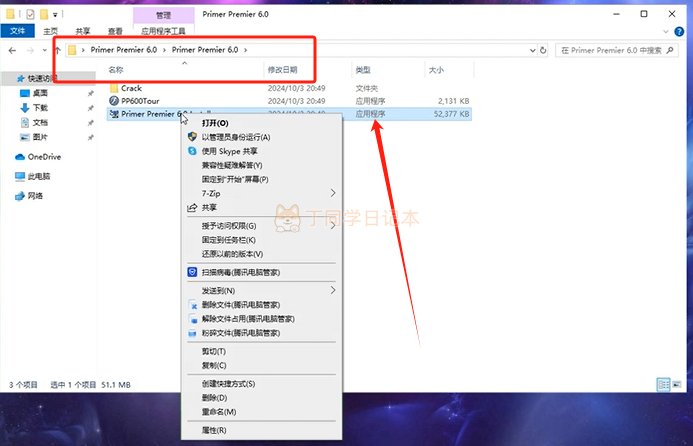693x446 pixels.
Task: Open the 应用程序工具 tab
Action: (x=163, y=31)
